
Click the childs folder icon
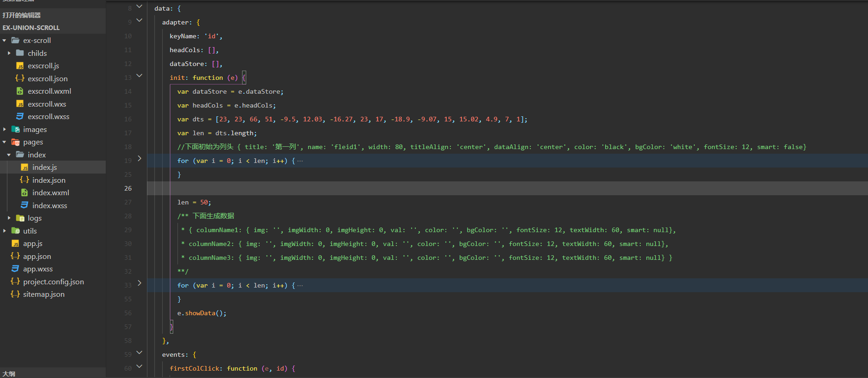pyautogui.click(x=20, y=53)
